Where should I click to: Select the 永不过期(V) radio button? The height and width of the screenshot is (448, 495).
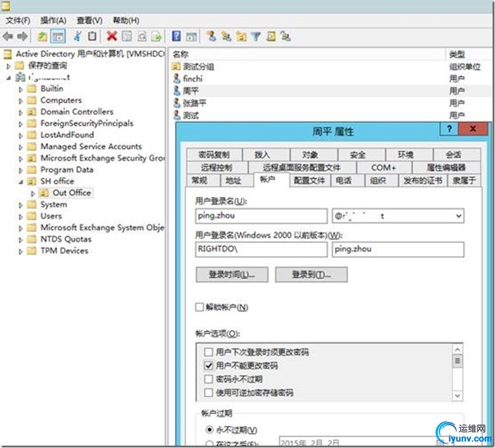tap(209, 430)
